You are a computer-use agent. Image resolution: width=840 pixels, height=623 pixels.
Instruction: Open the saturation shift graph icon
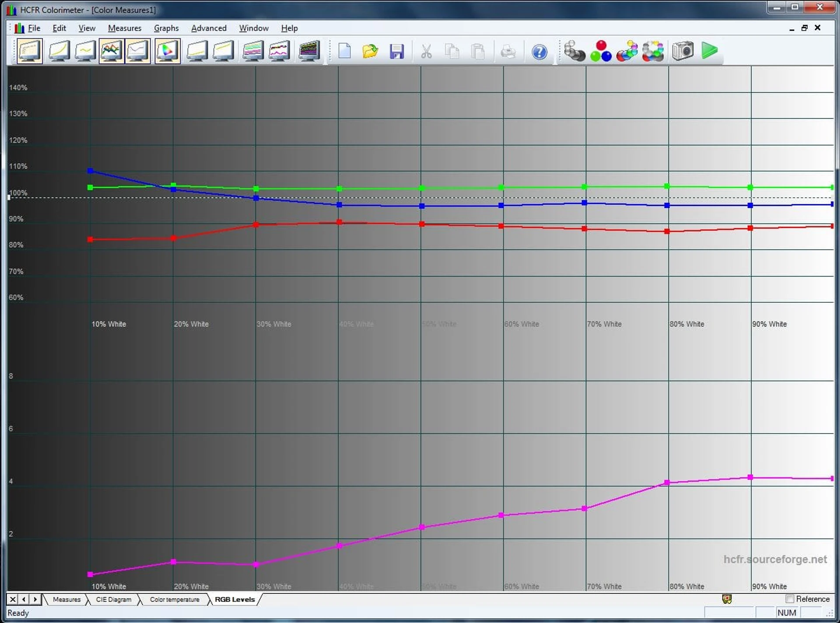(279, 51)
